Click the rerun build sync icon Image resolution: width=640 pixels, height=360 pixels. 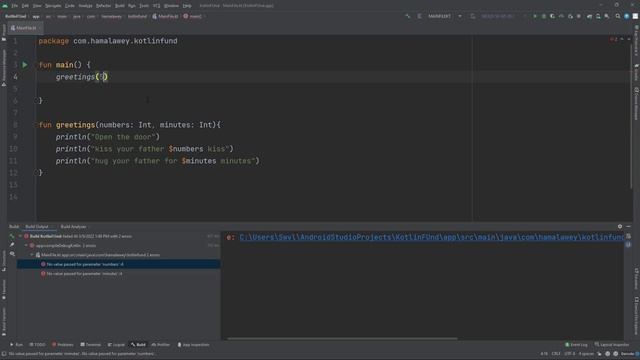point(12,236)
